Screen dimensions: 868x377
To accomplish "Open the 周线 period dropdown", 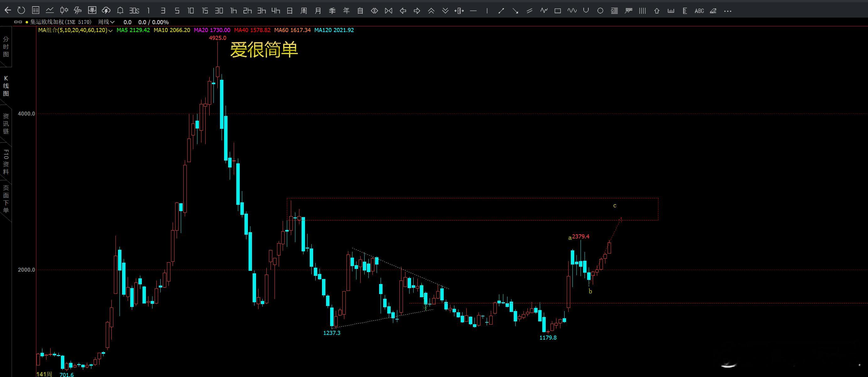I will tap(106, 22).
